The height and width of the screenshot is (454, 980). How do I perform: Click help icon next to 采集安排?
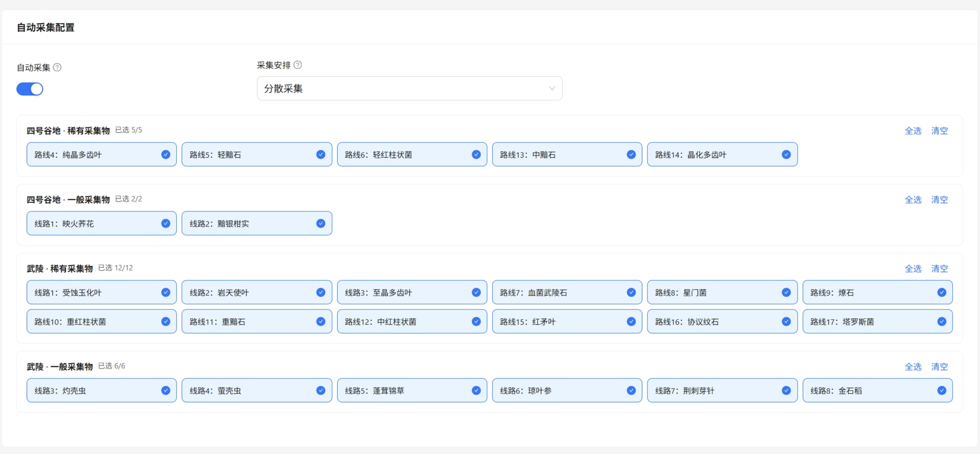tap(297, 65)
